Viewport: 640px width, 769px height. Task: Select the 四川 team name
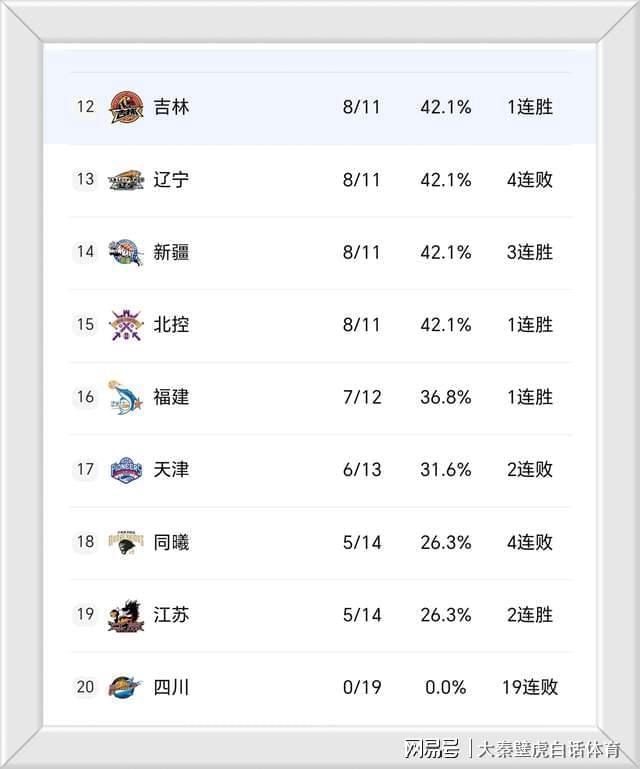[x=171, y=688]
